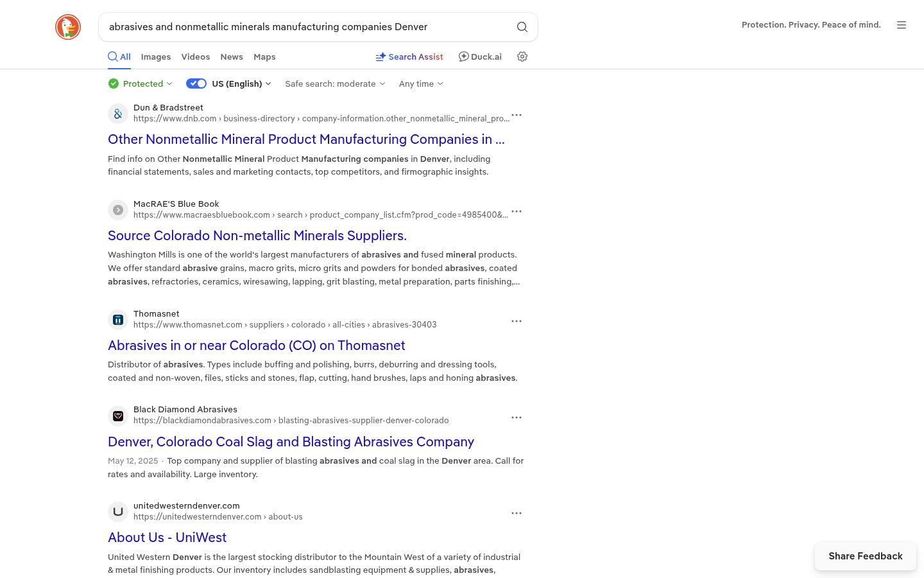Screen dimensions: 924x578
Task: Click the May 12, 2025 result date
Action: [133, 461]
